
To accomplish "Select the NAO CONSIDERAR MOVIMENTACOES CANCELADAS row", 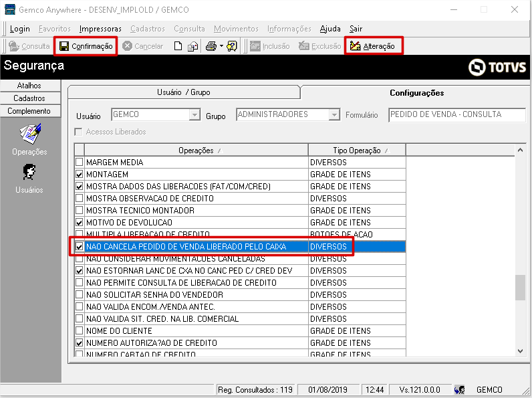I will click(240, 258).
